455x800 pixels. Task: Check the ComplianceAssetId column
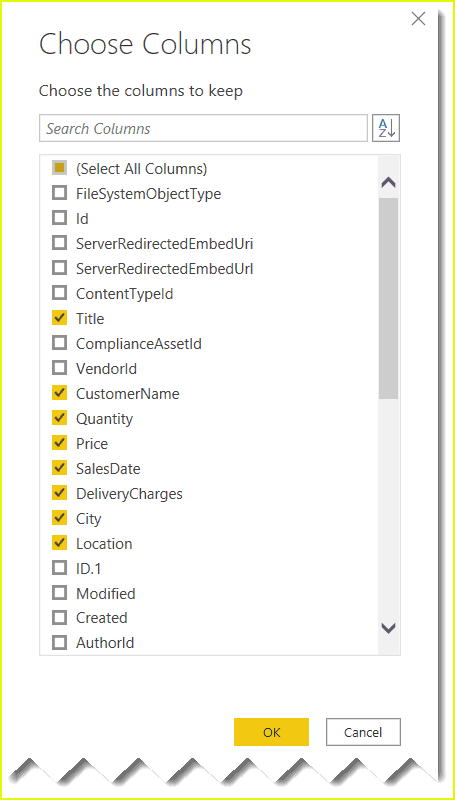(60, 343)
